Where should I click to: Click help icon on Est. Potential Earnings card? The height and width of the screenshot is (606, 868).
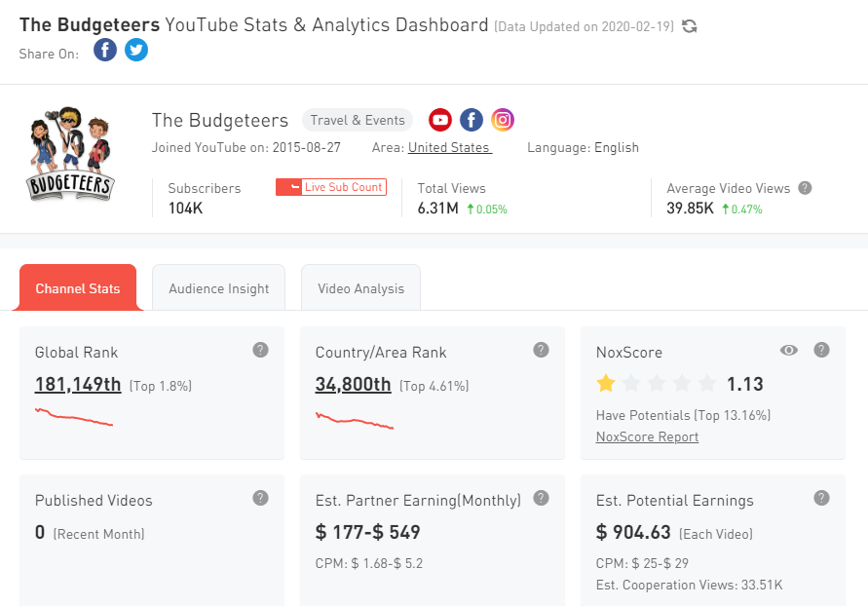pos(821,498)
